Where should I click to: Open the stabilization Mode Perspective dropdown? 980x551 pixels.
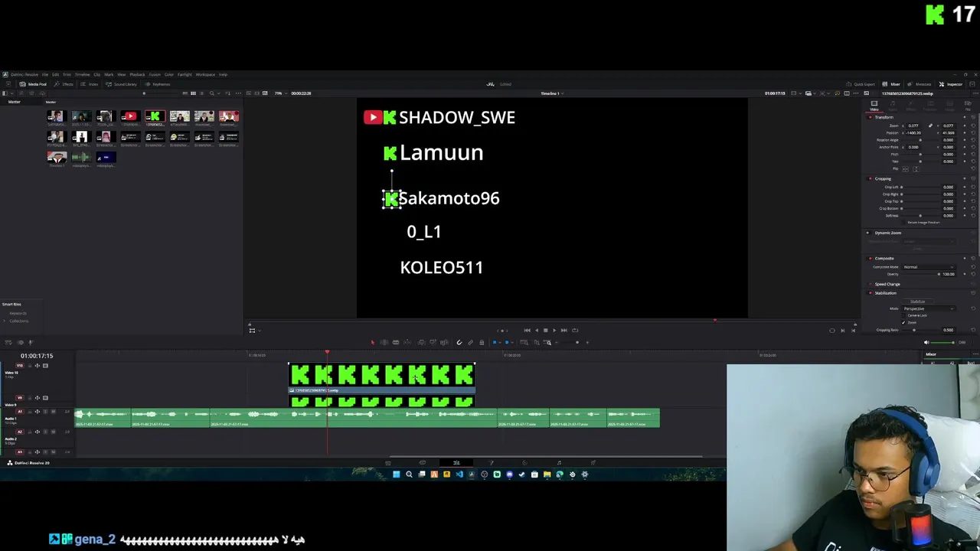[x=929, y=308]
